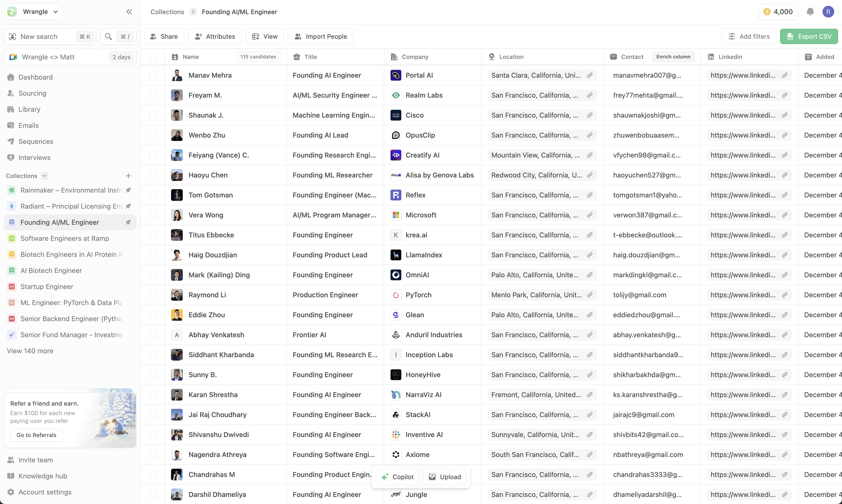Copy Manav Mehra's LinkedIn link icon
This screenshot has width=842, height=504.
click(x=785, y=75)
